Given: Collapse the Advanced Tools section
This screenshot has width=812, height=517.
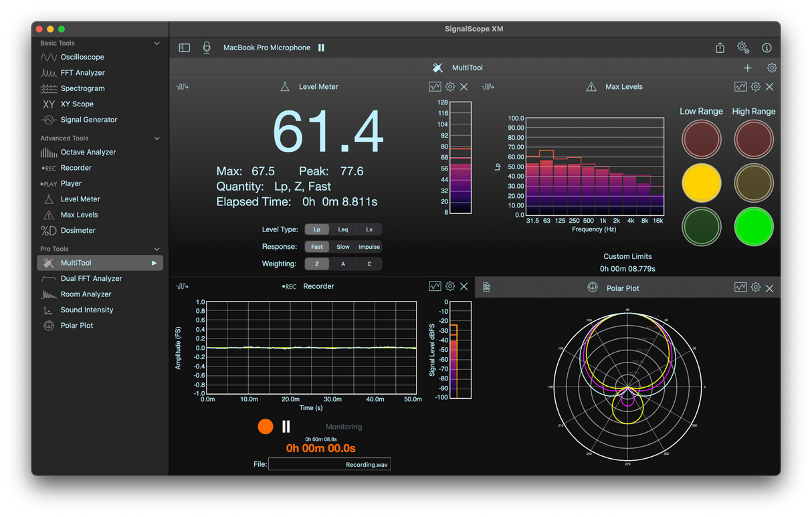Looking at the screenshot, I should [157, 138].
